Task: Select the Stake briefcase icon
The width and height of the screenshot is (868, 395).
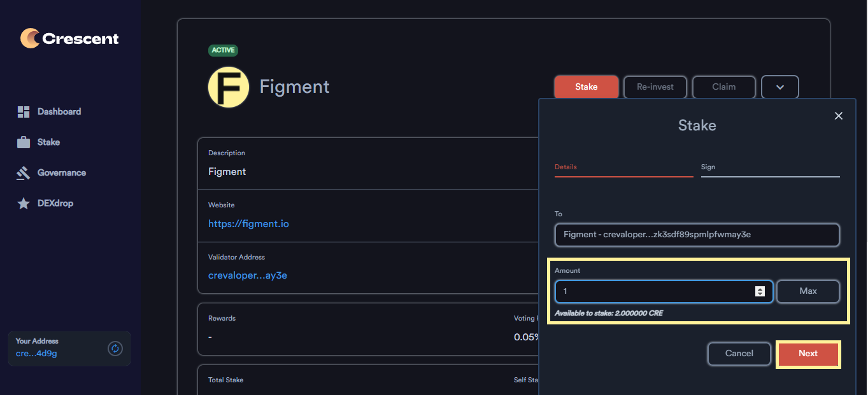Action: coord(24,142)
